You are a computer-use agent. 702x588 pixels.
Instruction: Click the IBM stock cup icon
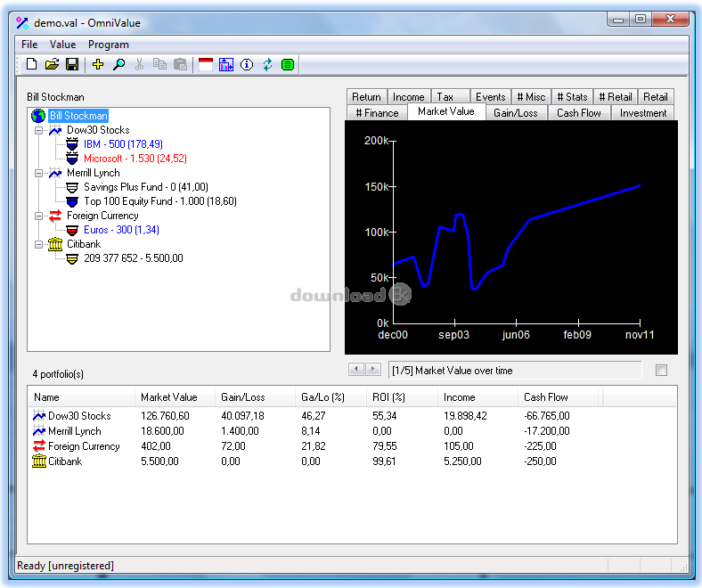click(72, 144)
